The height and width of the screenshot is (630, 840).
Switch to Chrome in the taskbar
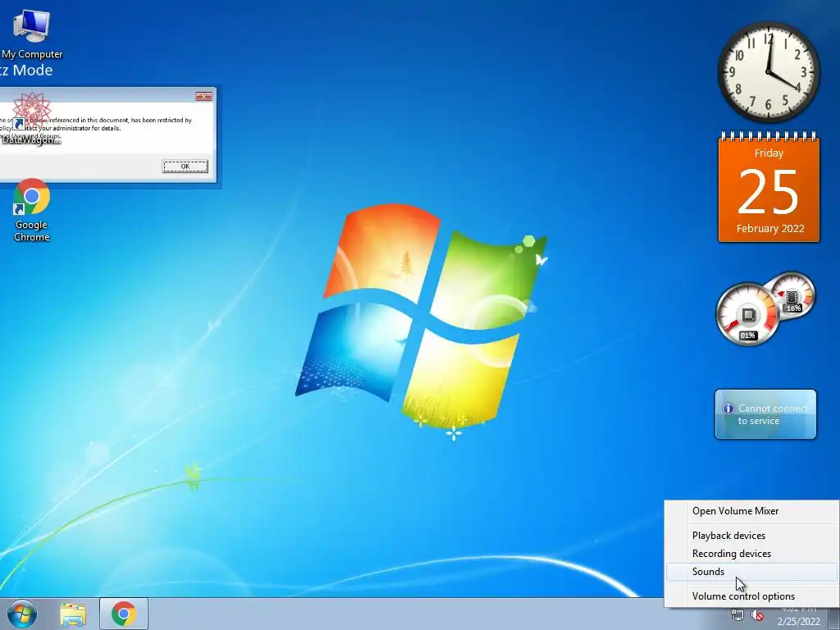(x=123, y=614)
